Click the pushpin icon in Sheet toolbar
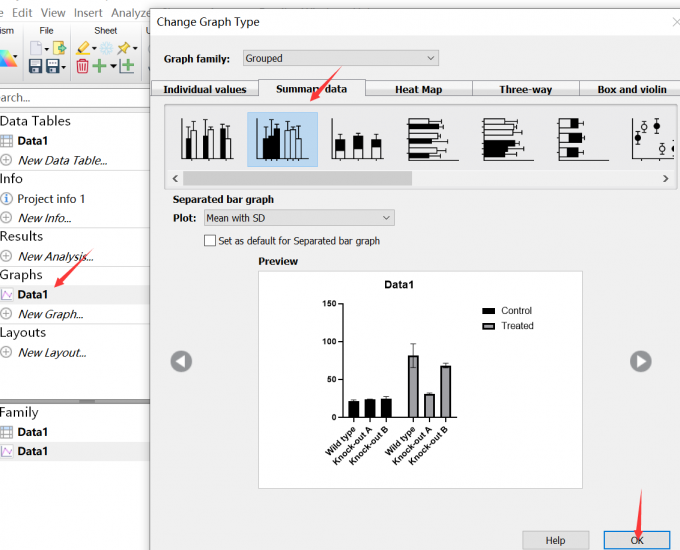Image resolution: width=680 pixels, height=550 pixels. pyautogui.click(x=124, y=48)
